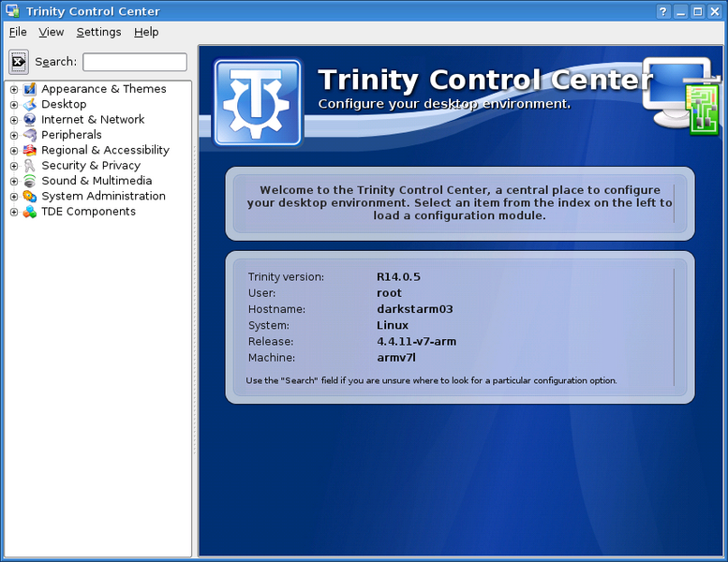Click the 'Trinity version:' label
This screenshot has width=728, height=562.
[x=286, y=277]
